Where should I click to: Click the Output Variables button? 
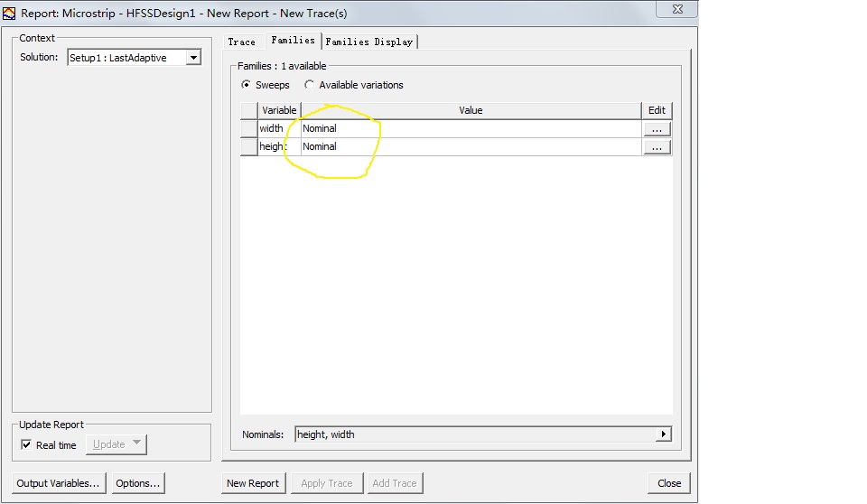point(60,483)
